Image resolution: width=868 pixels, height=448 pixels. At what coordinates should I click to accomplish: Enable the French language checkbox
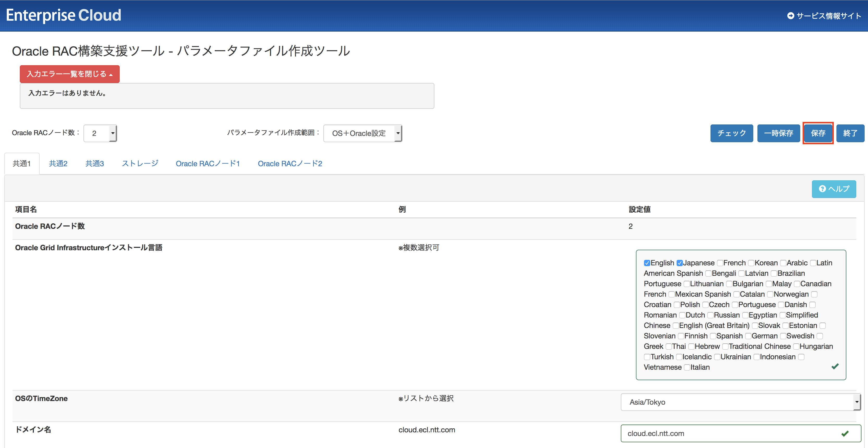(x=720, y=263)
